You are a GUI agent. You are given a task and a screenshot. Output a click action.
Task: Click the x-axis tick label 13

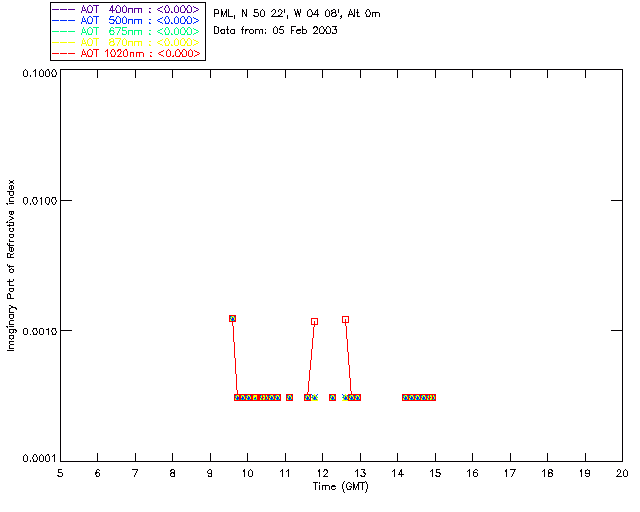coord(360,473)
